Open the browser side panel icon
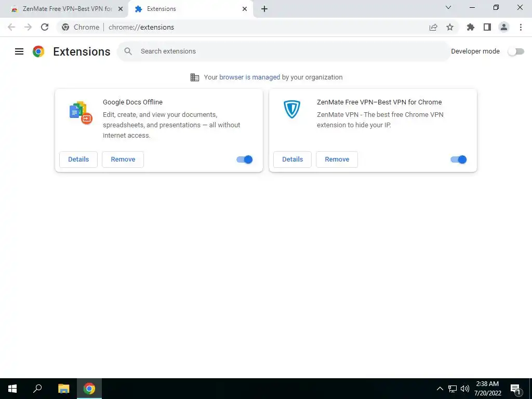Screen dimensions: 532x399 click(487, 27)
